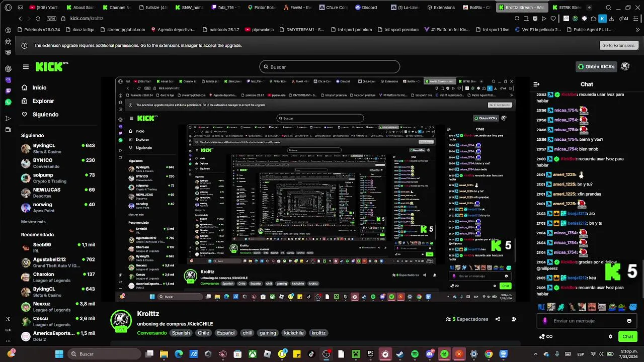
Task: Share the stream with the share icon
Action: (498, 319)
